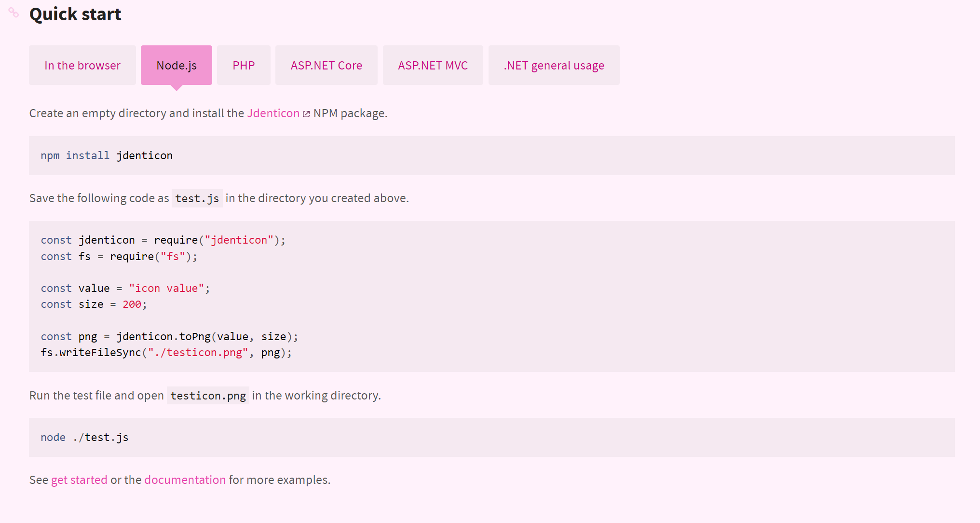
Task: Switch to the ASP.NET Core tab
Action: [x=326, y=65]
